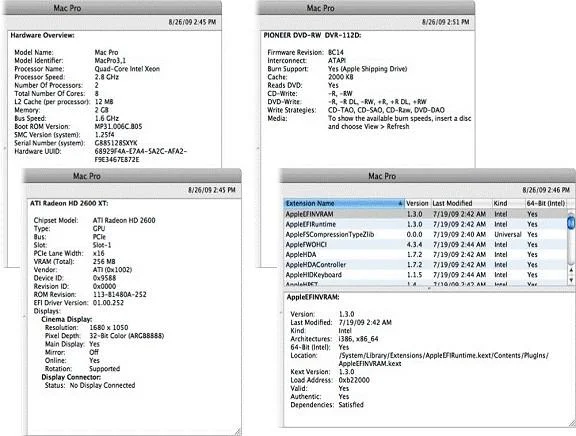
Task: Sort extensions by Last Modified column
Action: tap(461, 203)
